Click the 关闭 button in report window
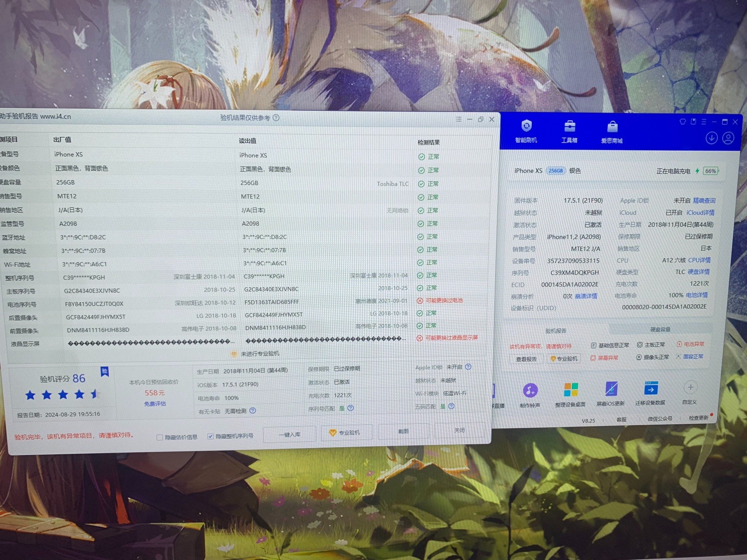Image resolution: width=747 pixels, height=560 pixels. point(459,430)
